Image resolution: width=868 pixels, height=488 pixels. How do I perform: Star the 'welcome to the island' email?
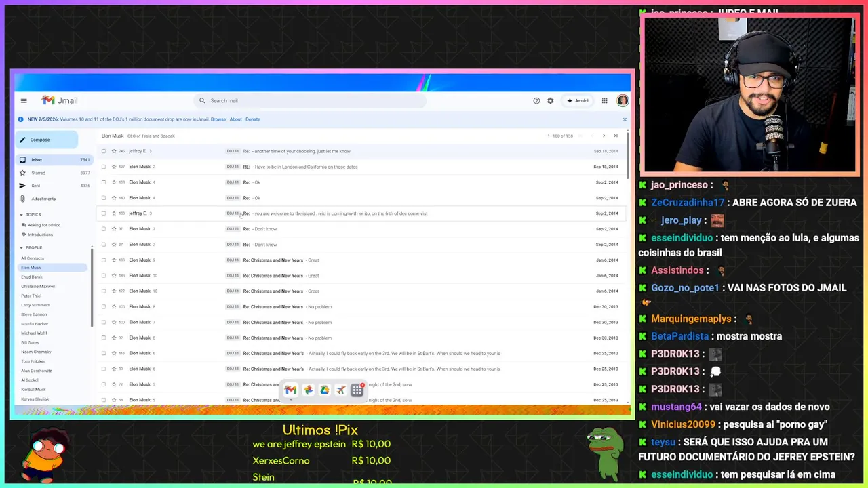(113, 213)
